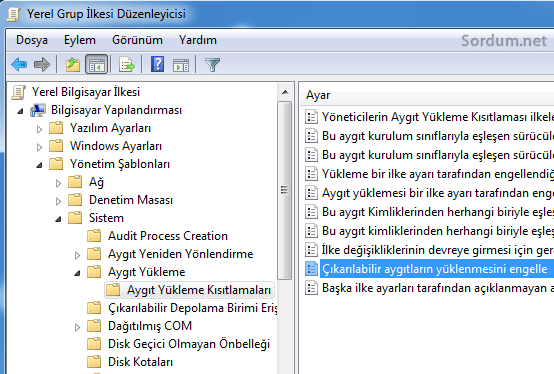Select 'Yükleme bir ilke ayarı tarafından' setting
This screenshot has width=554, height=374.
point(437,174)
